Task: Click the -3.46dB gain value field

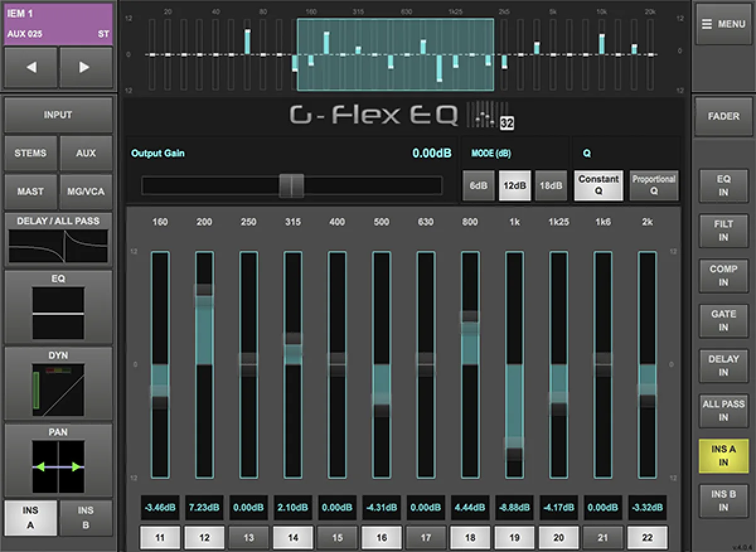Action: point(160,508)
